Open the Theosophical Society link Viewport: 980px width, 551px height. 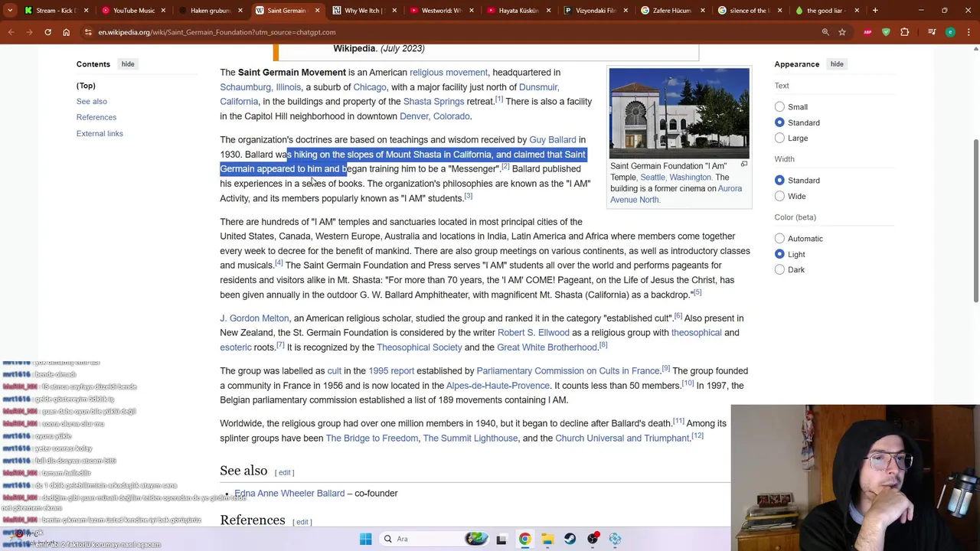pos(419,347)
